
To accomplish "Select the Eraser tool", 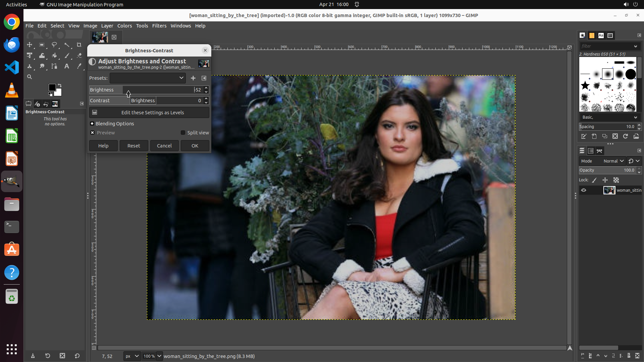I will tap(79, 56).
